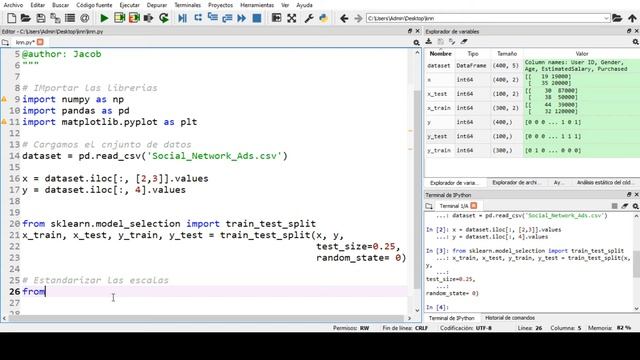Search variables with the magnifier icon

tap(636, 42)
